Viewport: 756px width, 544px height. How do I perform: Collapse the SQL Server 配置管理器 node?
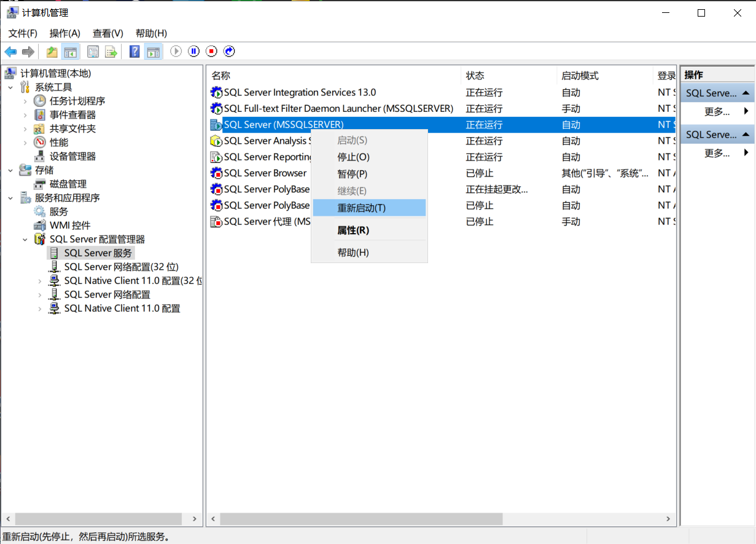pos(25,239)
